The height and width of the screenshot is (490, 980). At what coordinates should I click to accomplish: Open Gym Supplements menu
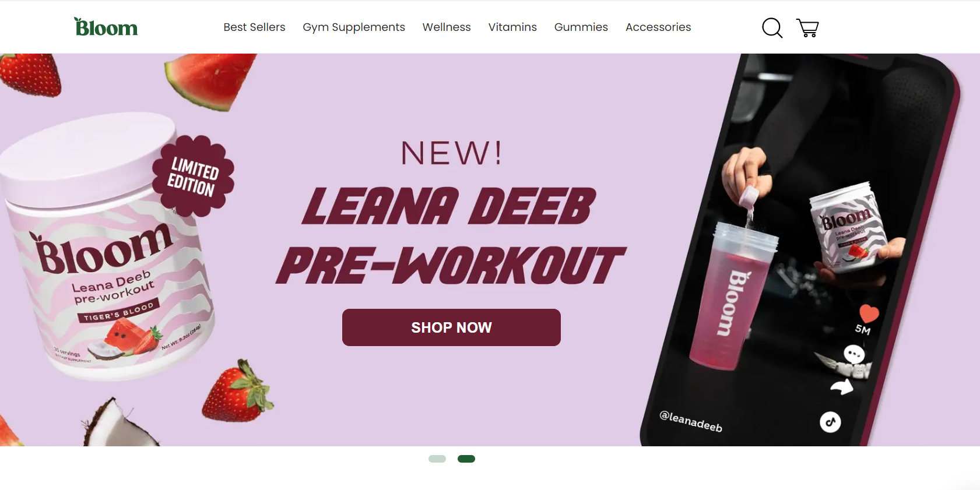tap(354, 27)
